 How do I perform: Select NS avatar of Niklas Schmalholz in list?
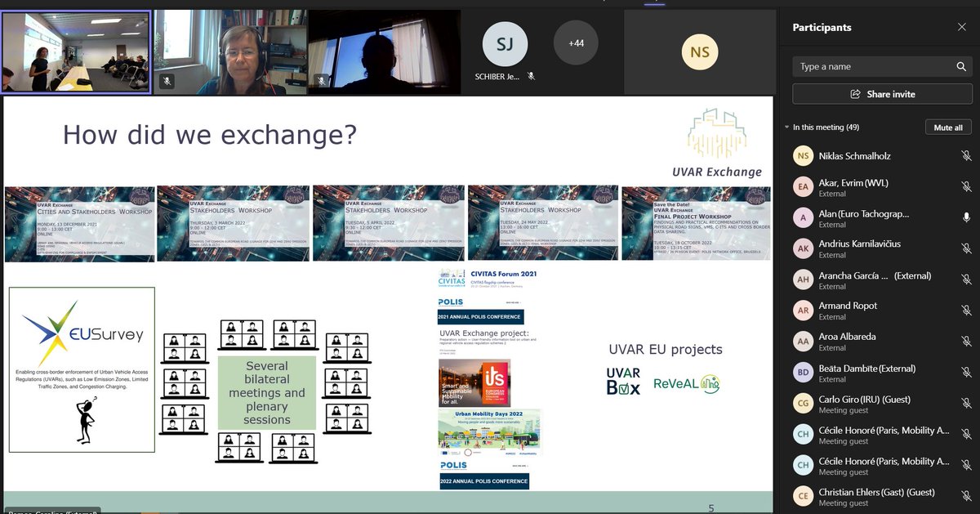click(804, 156)
